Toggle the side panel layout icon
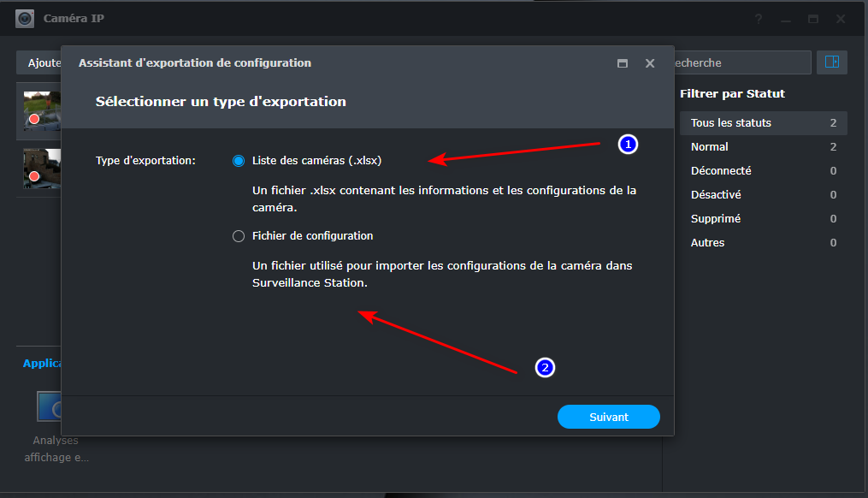This screenshot has width=868, height=498. coord(831,62)
